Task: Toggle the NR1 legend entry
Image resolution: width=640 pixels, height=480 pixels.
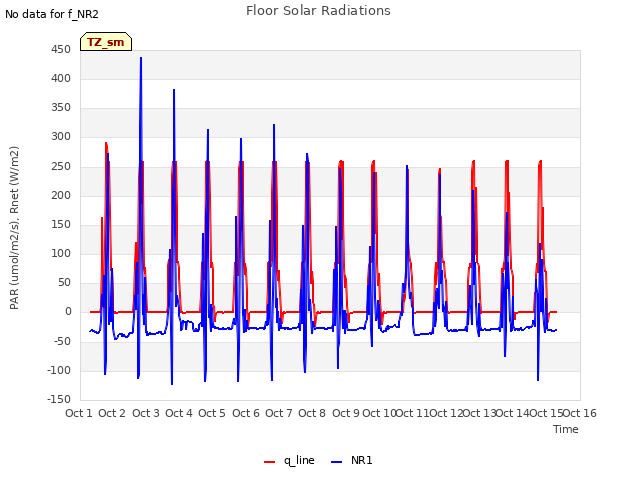Action: 351,460
